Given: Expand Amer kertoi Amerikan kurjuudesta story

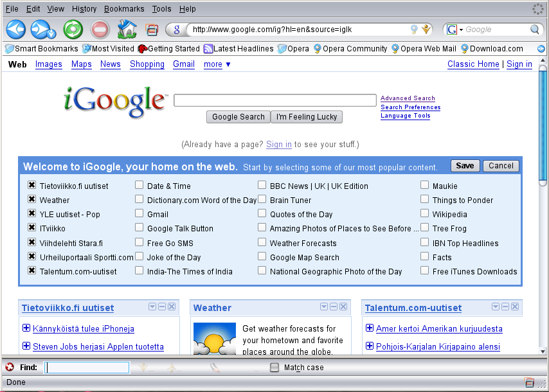Looking at the screenshot, I should 370,328.
